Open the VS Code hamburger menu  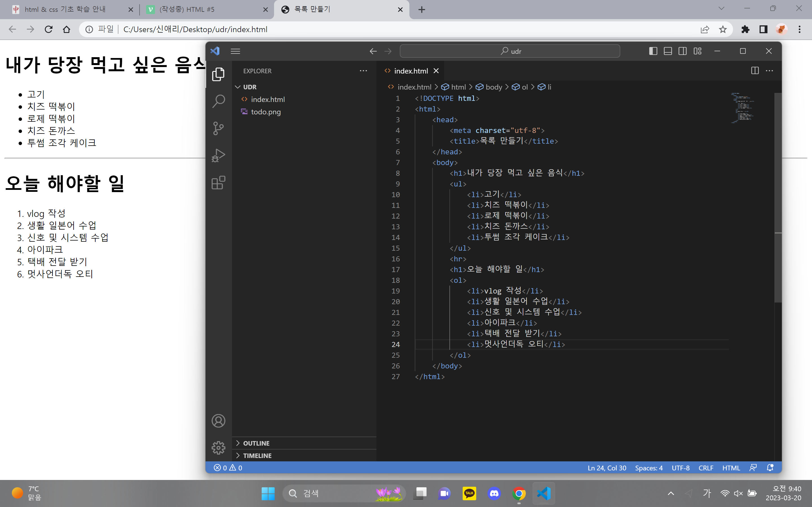tap(235, 51)
